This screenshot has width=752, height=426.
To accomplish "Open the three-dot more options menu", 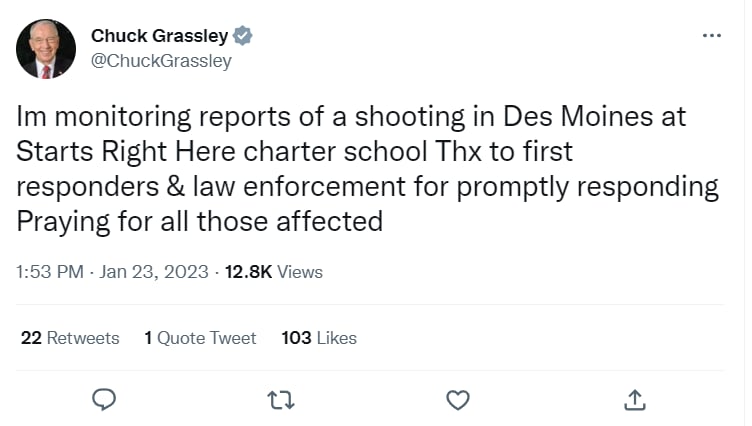I will tap(712, 36).
